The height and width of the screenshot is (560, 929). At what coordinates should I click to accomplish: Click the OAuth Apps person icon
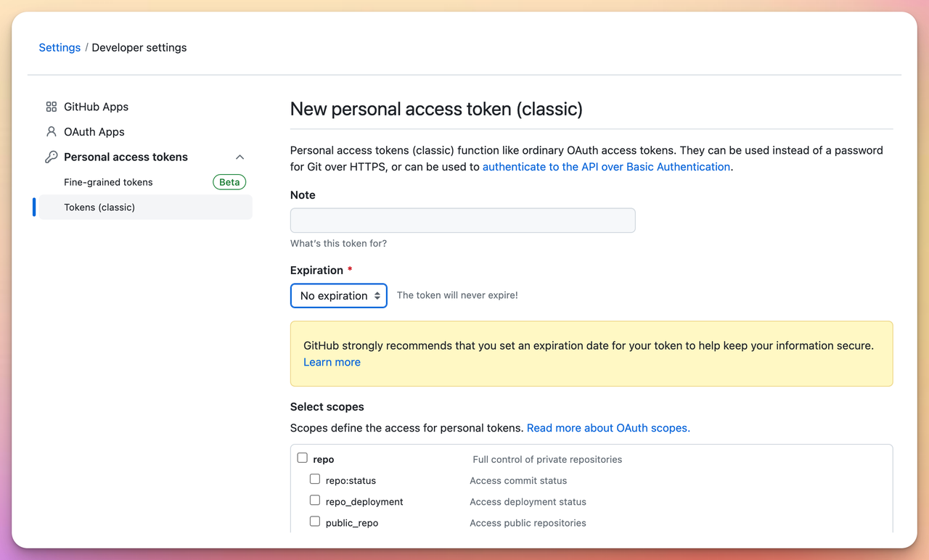tap(51, 132)
